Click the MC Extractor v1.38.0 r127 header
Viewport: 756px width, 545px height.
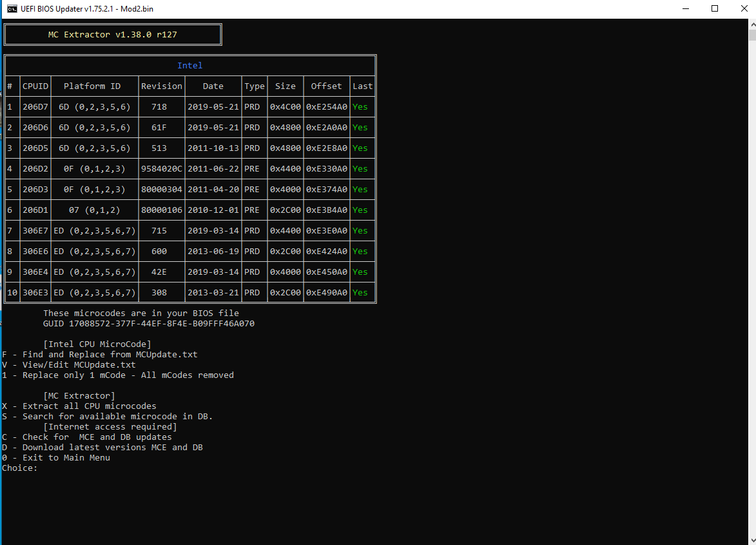click(113, 35)
